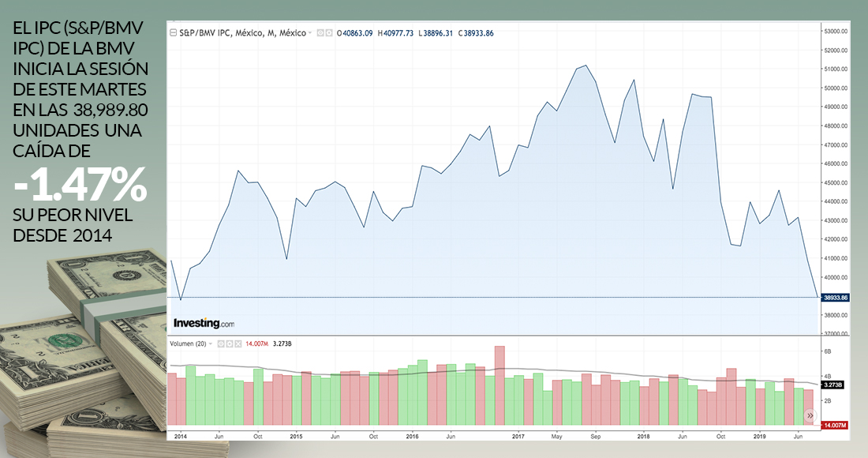Viewport: 868px width, 458px height.
Task: Click the 53000.00 label on price axis
Action: coord(835,32)
